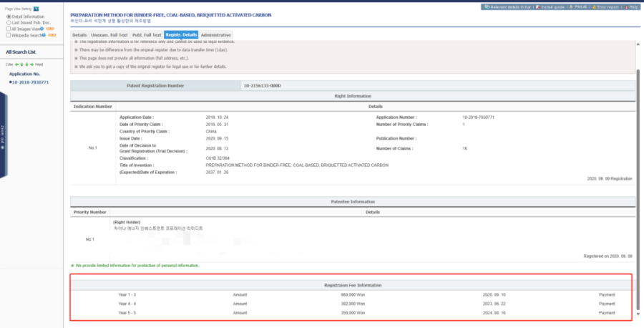644x328 pixels.
Task: Select the Last Issued Pub. Doc. radio button
Action: pyautogui.click(x=9, y=23)
